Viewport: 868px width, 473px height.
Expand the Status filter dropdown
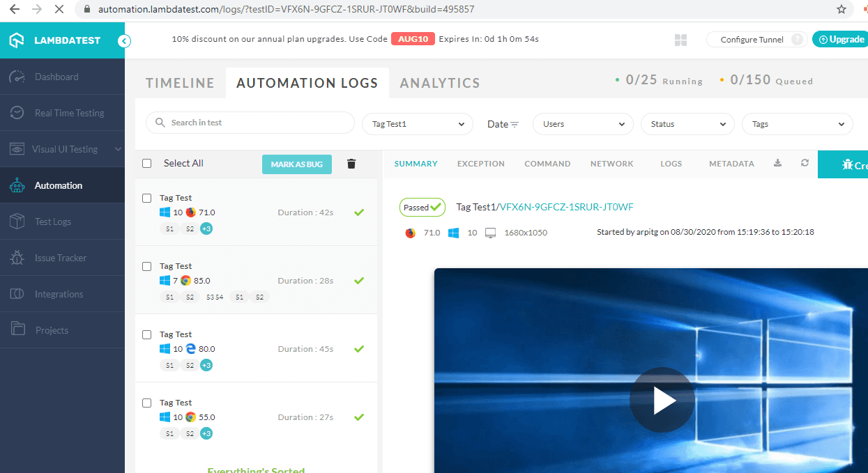[687, 124]
